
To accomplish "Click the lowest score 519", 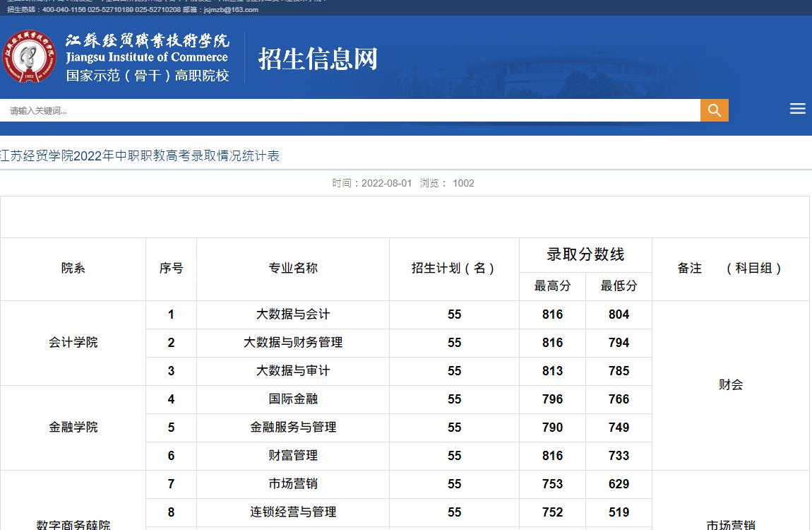I will [x=619, y=512].
